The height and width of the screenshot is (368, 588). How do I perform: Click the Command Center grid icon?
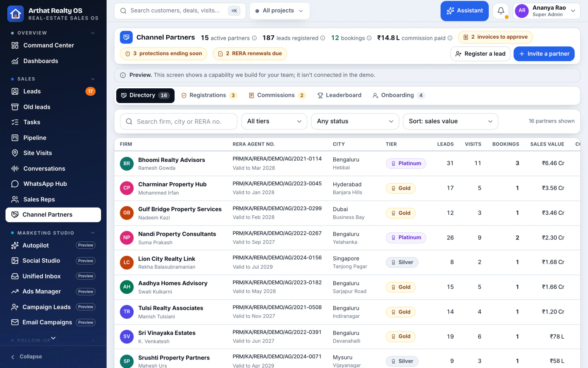pos(15,45)
